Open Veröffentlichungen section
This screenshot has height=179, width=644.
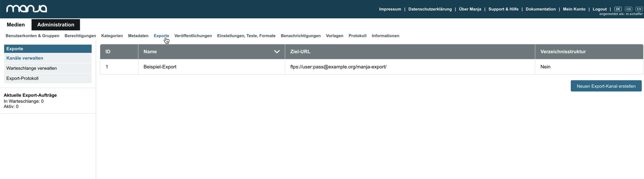click(193, 36)
